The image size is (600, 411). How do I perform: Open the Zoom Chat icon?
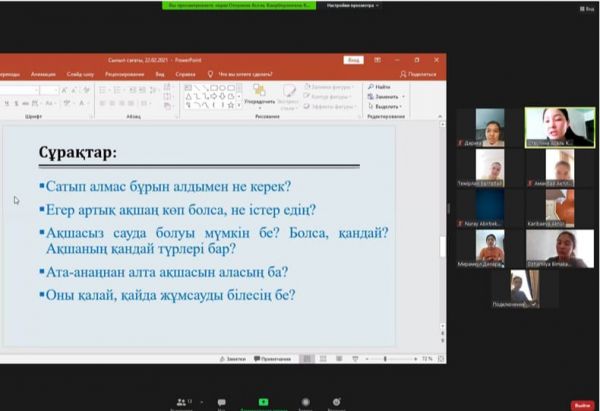pyautogui.click(x=221, y=401)
